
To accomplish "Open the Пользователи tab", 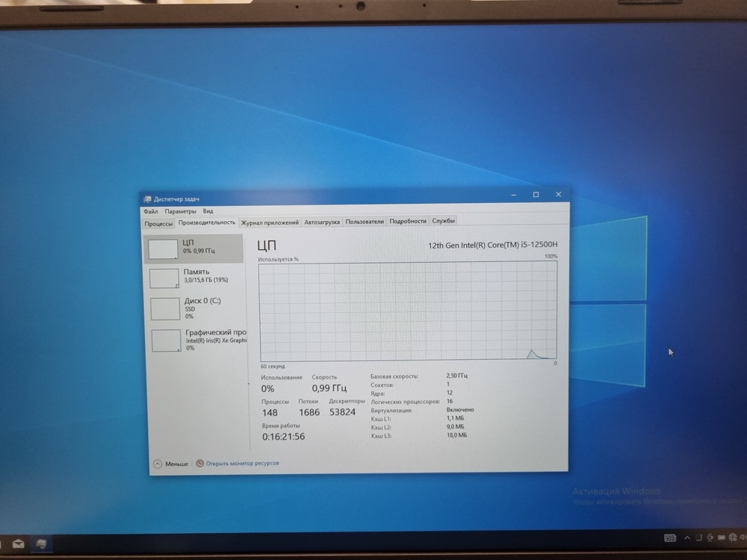I will 365,222.
